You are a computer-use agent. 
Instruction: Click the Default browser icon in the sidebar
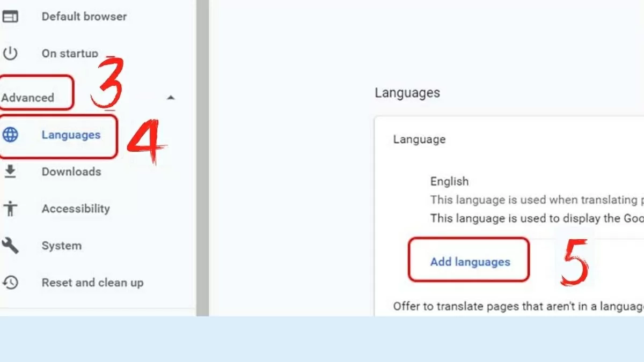pyautogui.click(x=10, y=17)
